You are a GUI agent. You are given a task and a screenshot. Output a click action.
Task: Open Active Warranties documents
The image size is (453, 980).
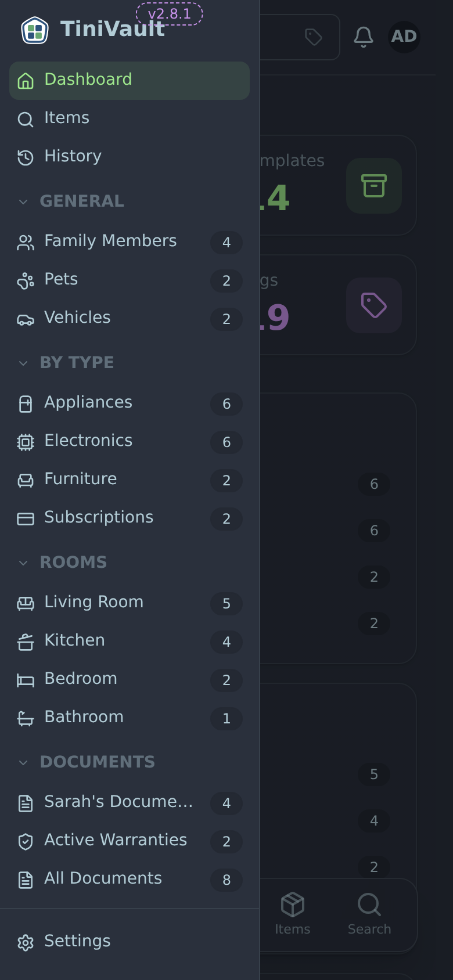130,841
